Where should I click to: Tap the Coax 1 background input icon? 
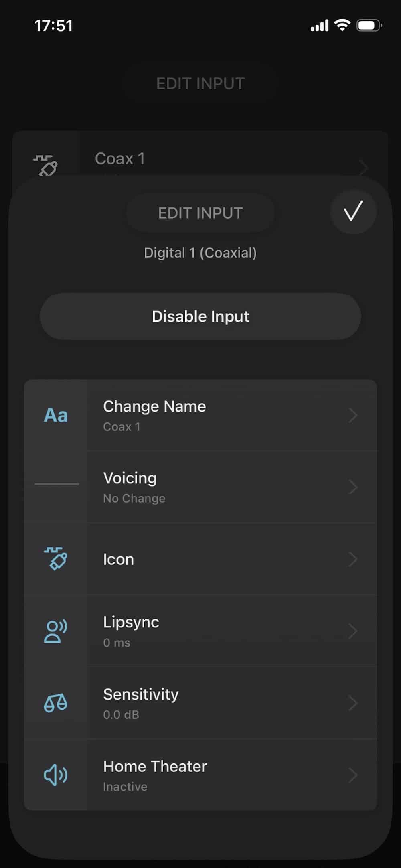click(x=46, y=165)
